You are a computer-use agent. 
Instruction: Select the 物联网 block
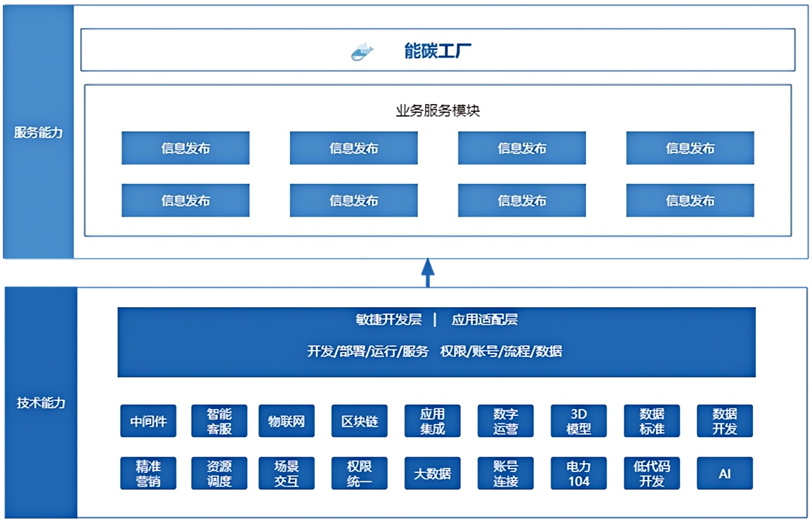click(x=287, y=422)
